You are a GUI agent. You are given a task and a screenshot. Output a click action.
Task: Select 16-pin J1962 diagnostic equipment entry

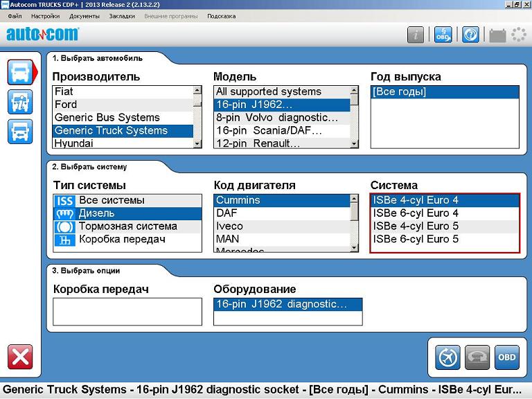pos(287,304)
